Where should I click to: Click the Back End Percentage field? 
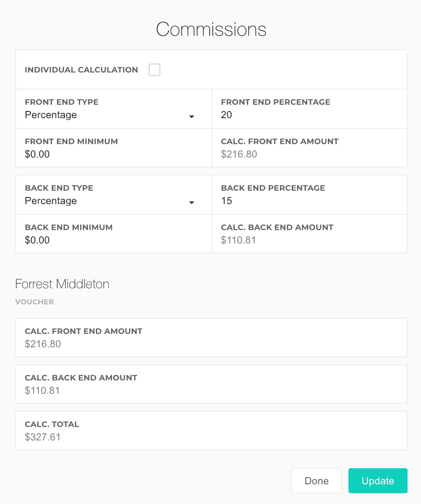click(309, 201)
